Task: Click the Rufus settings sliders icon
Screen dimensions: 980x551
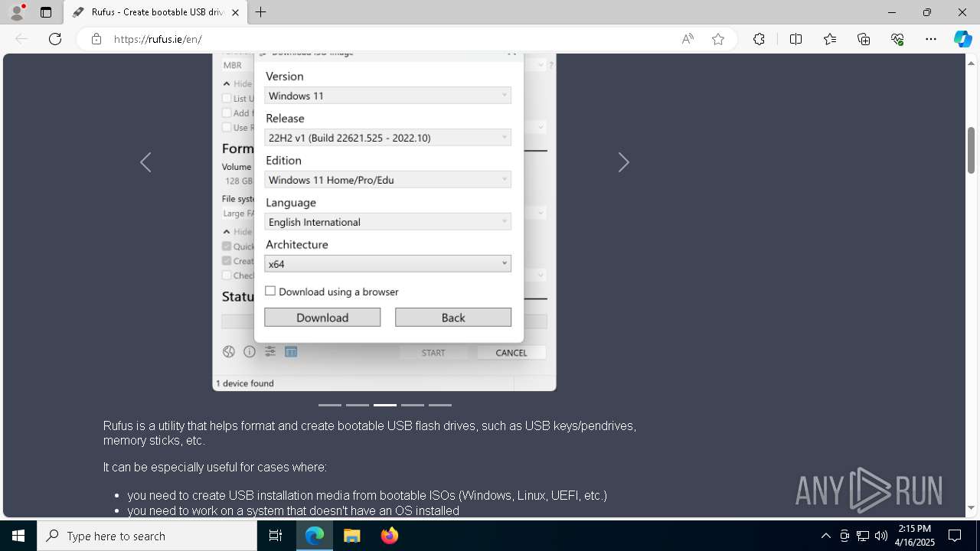Action: 270,352
